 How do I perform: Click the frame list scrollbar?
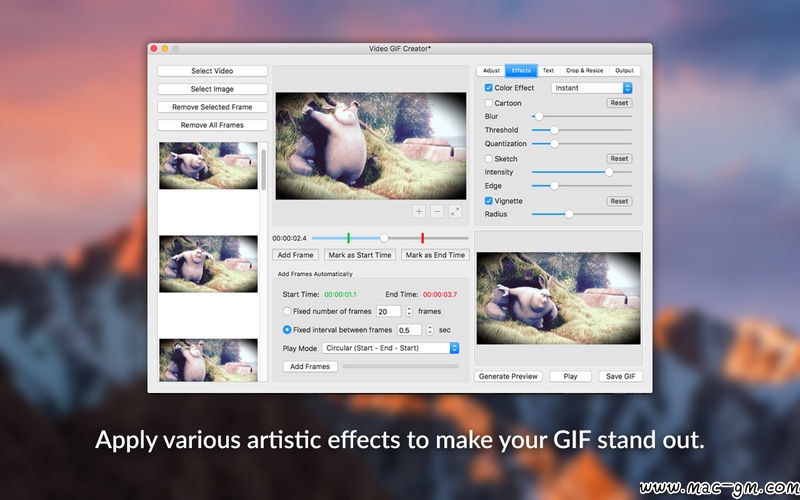click(x=263, y=169)
